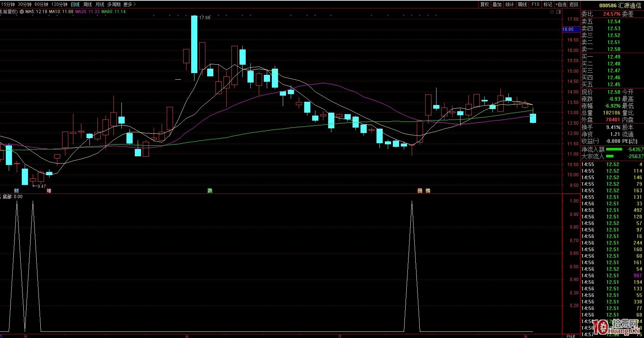Click the 叠加 overlay button
Screen dimensions: 644x338
(x=497, y=4)
